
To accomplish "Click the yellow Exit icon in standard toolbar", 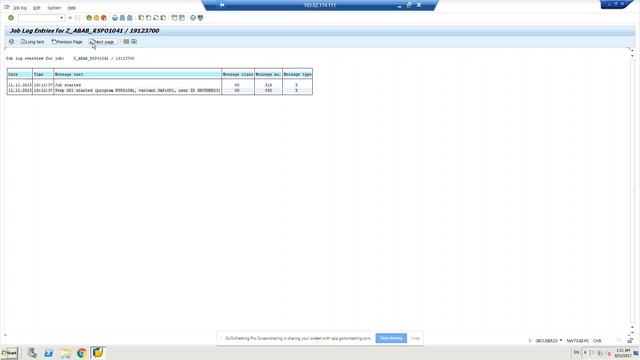I will pyautogui.click(x=96, y=18).
